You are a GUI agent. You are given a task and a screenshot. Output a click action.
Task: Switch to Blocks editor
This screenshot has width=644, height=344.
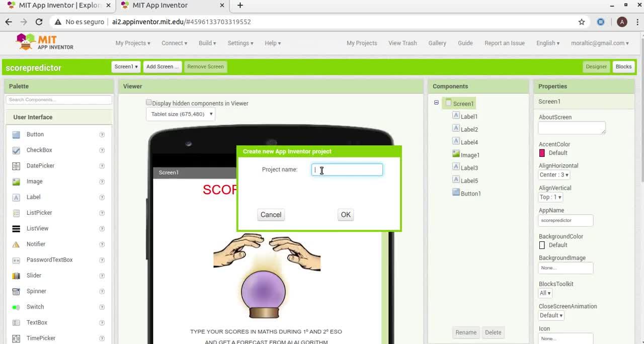coord(623,66)
